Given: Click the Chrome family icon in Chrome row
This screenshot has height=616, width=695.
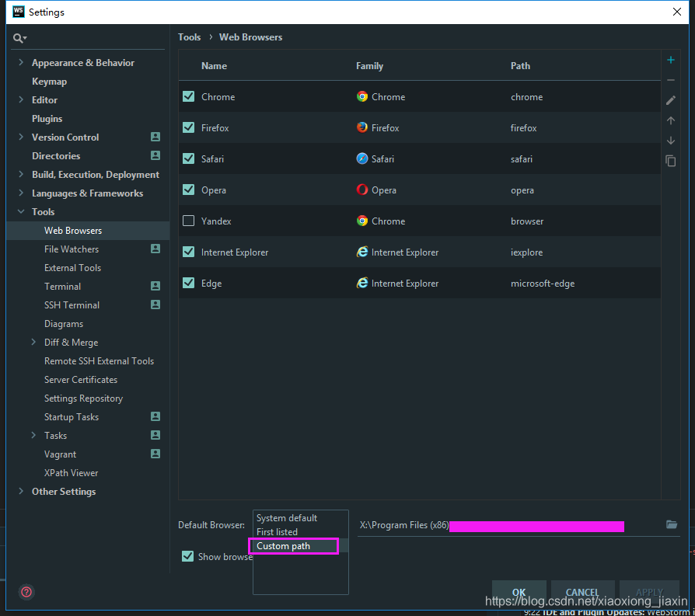Looking at the screenshot, I should pyautogui.click(x=362, y=96).
